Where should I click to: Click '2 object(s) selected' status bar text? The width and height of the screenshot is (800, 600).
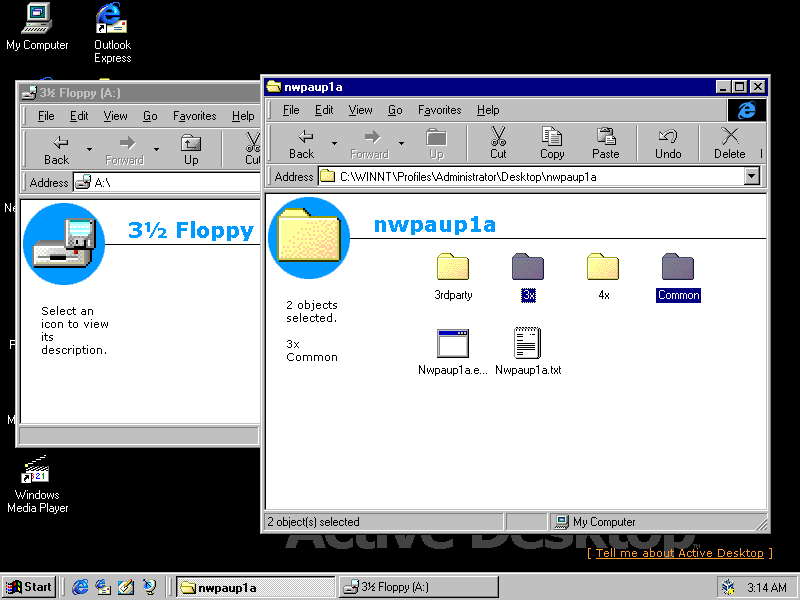pyautogui.click(x=313, y=522)
